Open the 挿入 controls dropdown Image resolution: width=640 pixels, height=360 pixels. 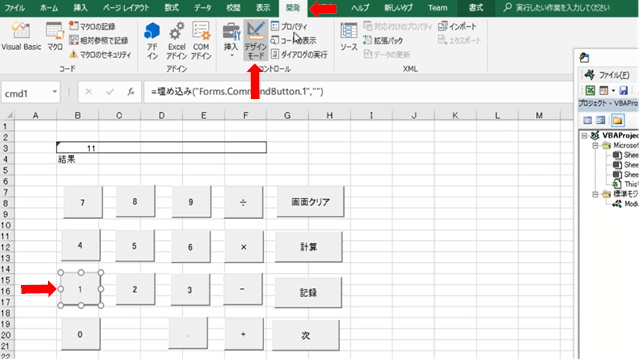[x=231, y=41]
